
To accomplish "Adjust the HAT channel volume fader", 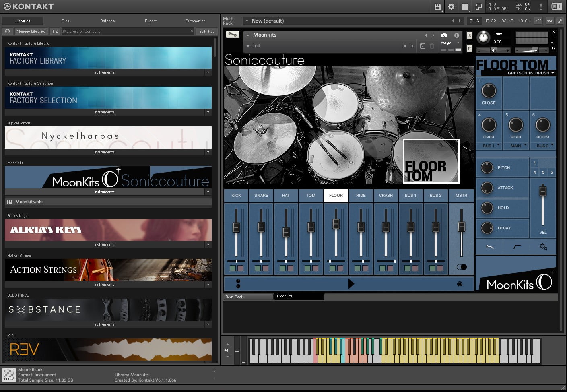I will pos(286,232).
